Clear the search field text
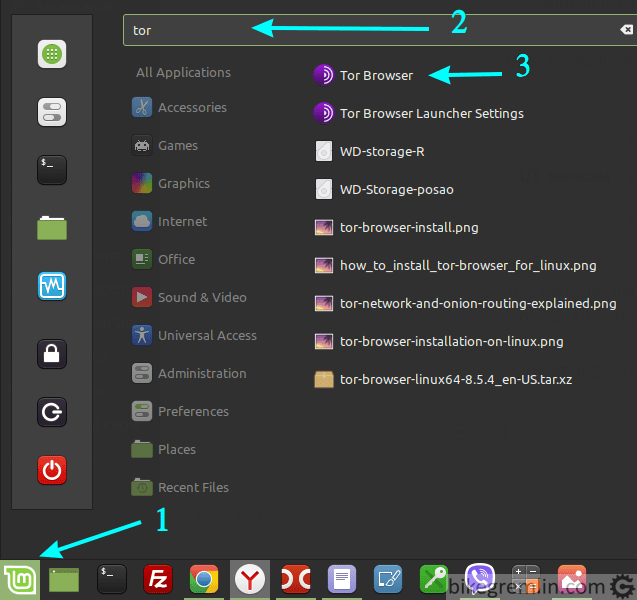The image size is (637, 600). 626,30
